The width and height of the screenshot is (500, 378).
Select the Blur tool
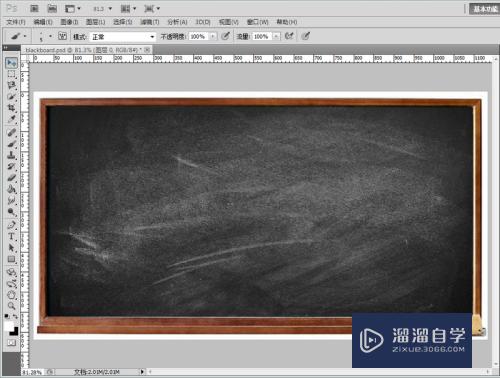tap(11, 200)
